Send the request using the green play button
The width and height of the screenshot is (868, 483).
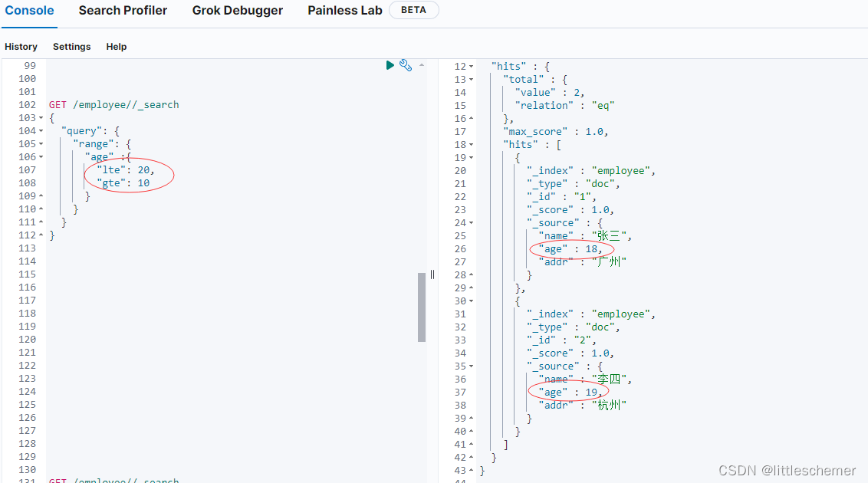click(390, 65)
